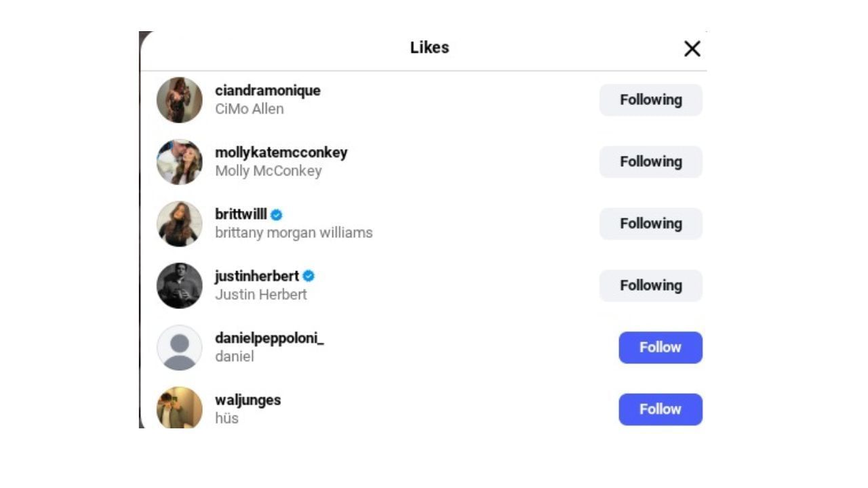
Task: Open waljunges' profile picture
Action: (x=180, y=408)
